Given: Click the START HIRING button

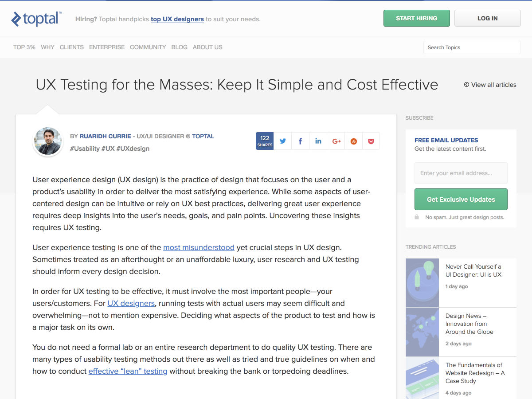Looking at the screenshot, I should click(x=417, y=18).
